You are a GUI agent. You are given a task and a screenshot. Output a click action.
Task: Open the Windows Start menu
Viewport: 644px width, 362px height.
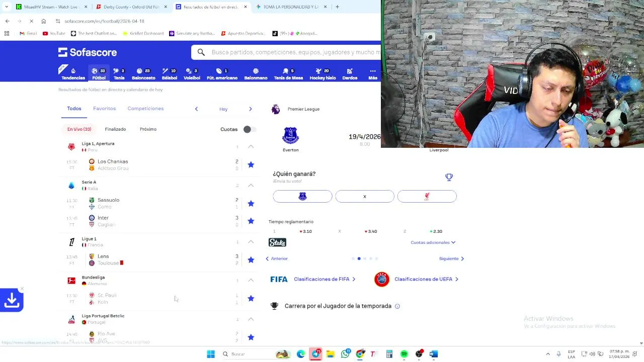pos(211,354)
